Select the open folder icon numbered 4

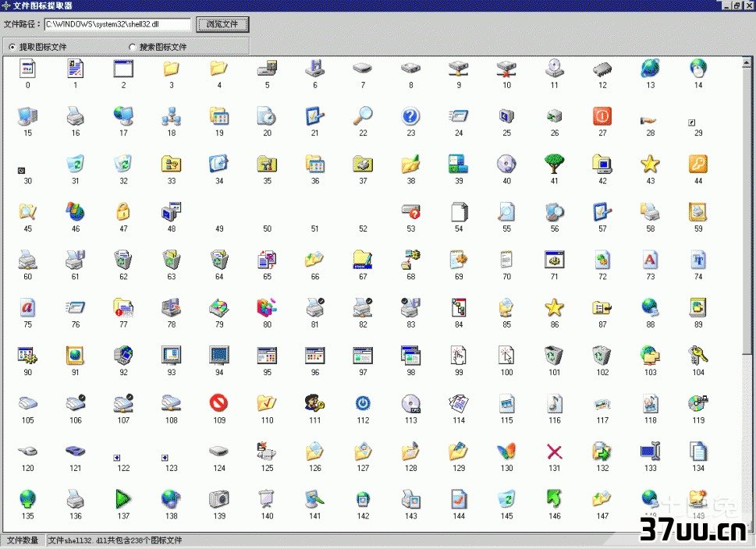[x=219, y=69]
